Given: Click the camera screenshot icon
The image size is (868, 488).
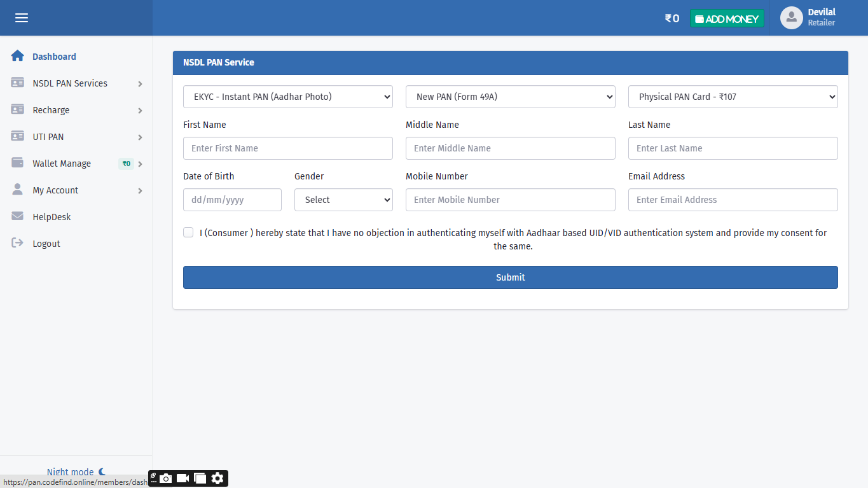Looking at the screenshot, I should pyautogui.click(x=166, y=478).
